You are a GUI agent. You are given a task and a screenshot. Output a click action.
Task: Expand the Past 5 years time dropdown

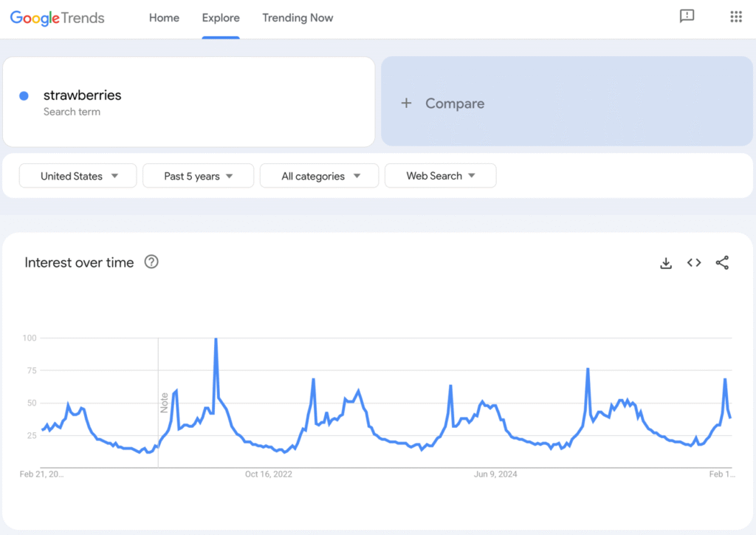(x=198, y=176)
